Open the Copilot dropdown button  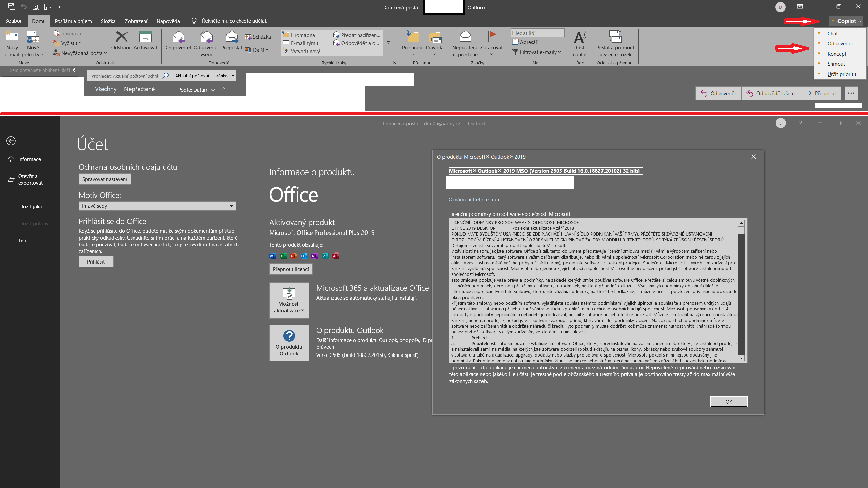click(846, 21)
